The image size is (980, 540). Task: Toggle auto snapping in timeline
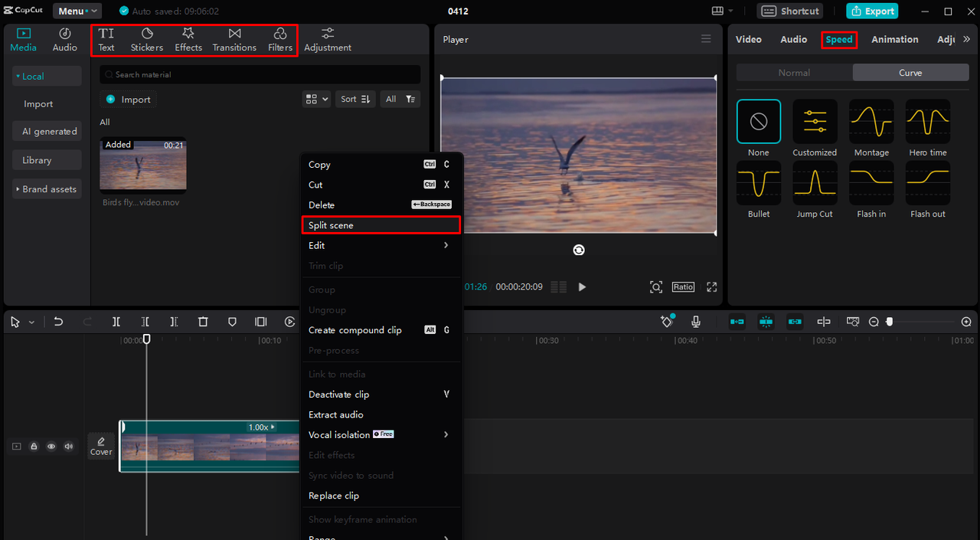766,322
